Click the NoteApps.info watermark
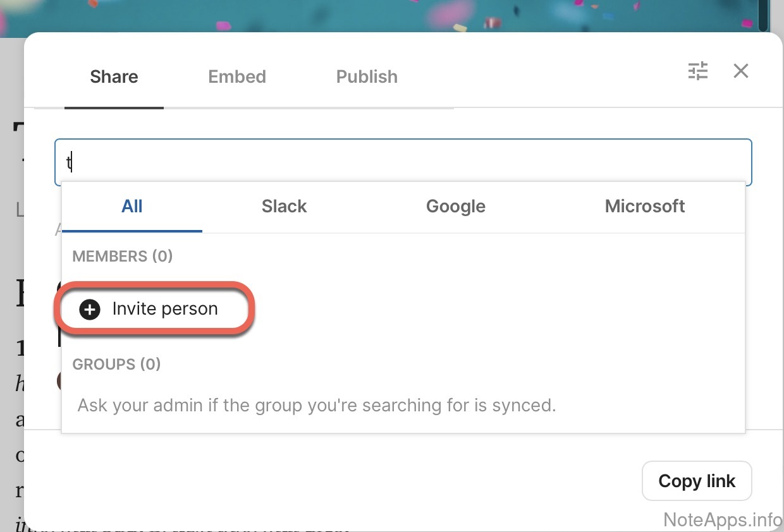The height and width of the screenshot is (532, 784). 723,520
